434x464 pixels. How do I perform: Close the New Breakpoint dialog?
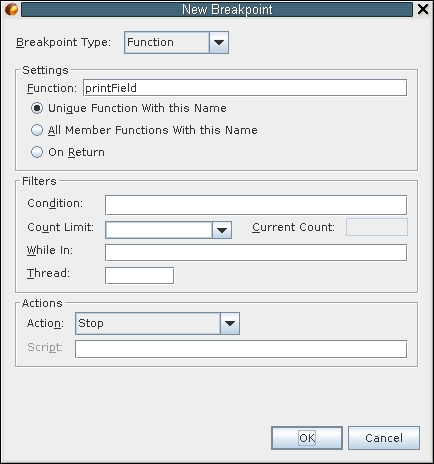click(423, 9)
